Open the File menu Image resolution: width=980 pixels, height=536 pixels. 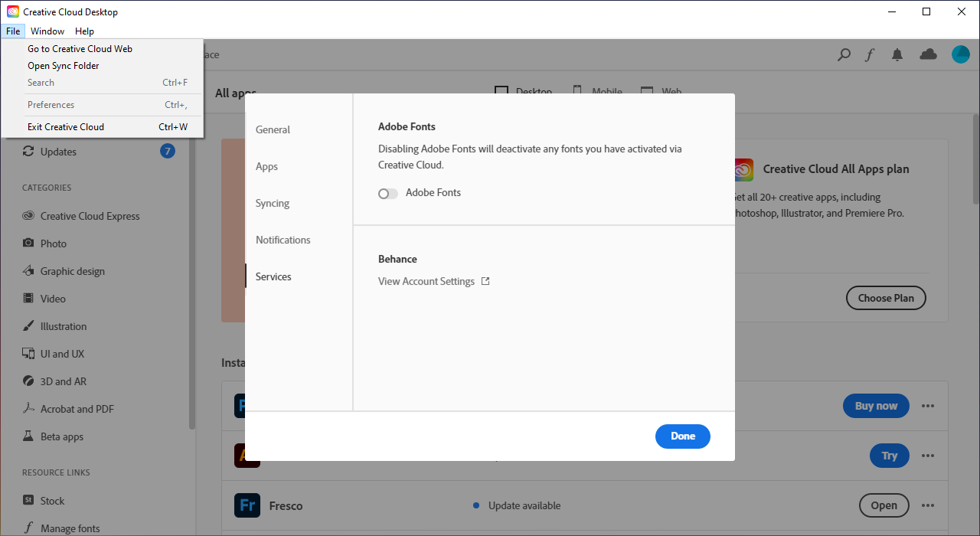click(13, 31)
